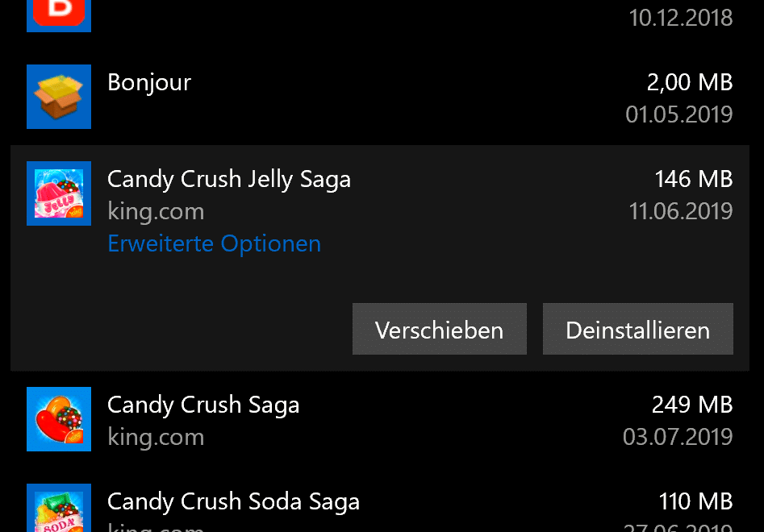This screenshot has height=532, width=764.
Task: Click the Bonjour date 01.05.2019
Action: [x=679, y=114]
